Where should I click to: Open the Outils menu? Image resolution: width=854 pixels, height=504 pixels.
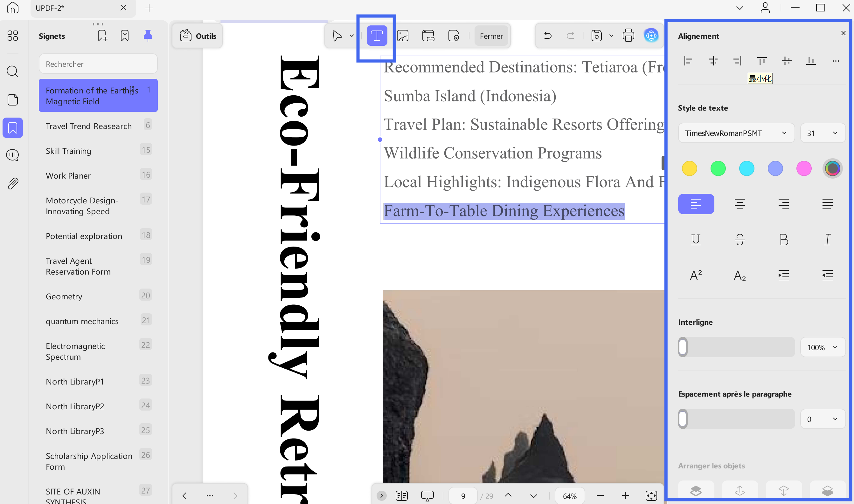(x=198, y=36)
